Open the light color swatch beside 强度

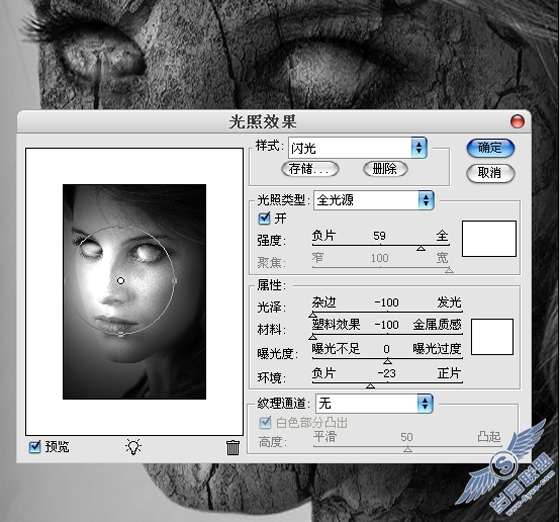[489, 239]
